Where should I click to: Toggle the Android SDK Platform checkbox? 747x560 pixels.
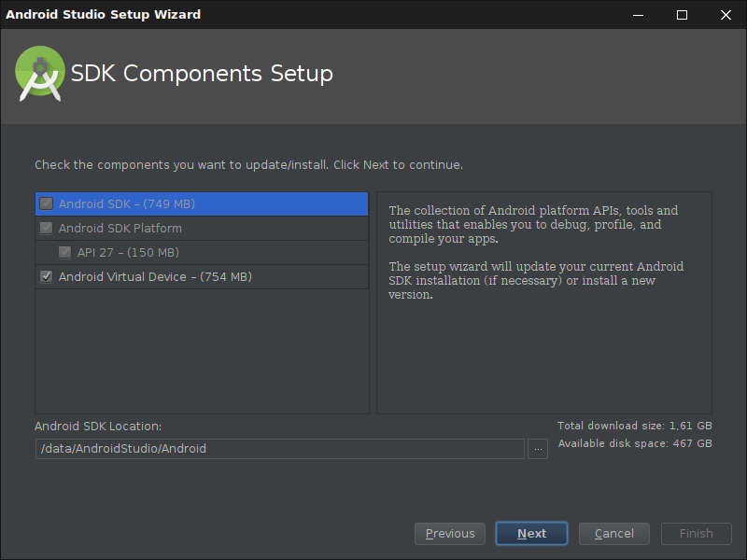tap(46, 229)
